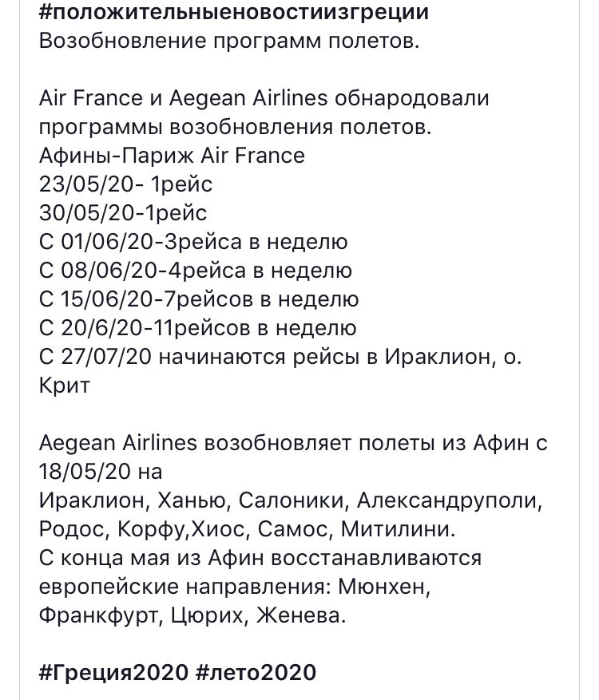The height and width of the screenshot is (700, 599).
Task: Open the #Греция2020 hashtag
Action: [113, 672]
